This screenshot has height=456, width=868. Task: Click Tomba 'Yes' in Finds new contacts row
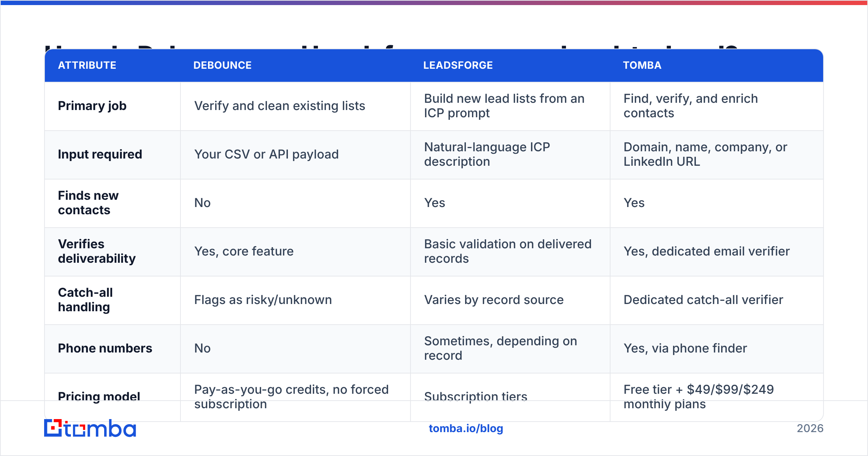click(634, 203)
